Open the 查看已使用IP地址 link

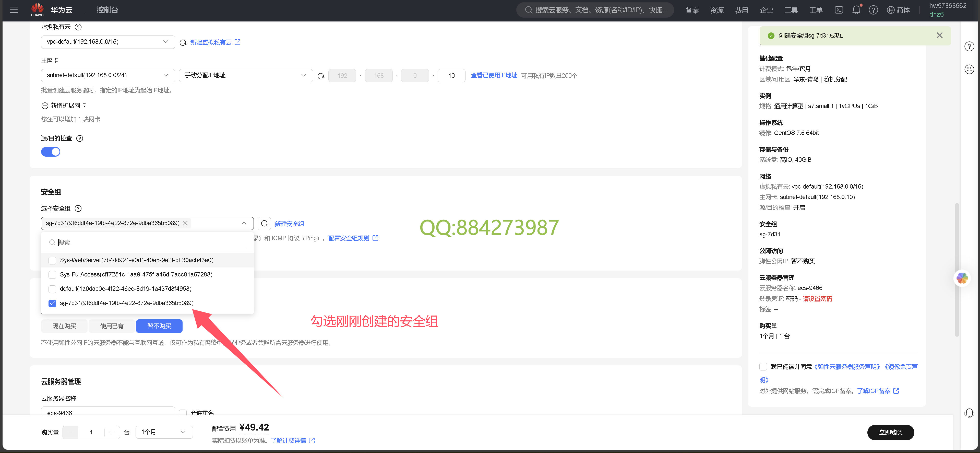coord(494,75)
